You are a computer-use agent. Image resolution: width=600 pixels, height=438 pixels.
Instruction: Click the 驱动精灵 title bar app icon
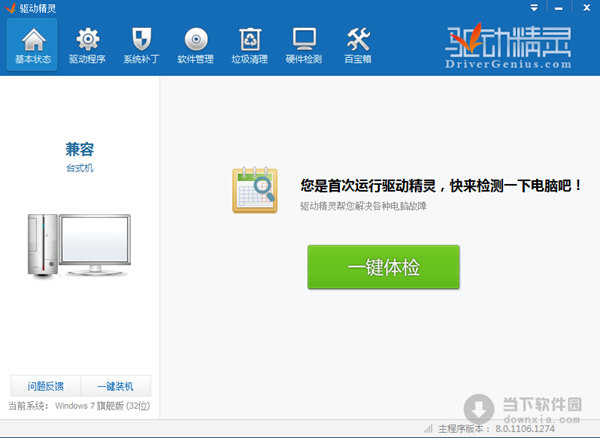pyautogui.click(x=10, y=8)
